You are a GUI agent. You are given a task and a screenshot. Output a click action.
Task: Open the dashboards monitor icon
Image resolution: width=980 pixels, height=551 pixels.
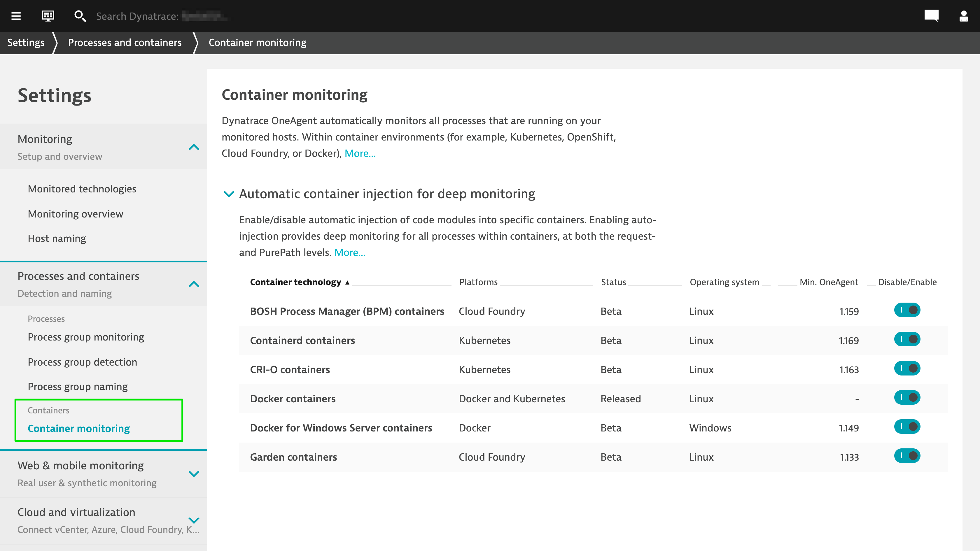tap(48, 16)
